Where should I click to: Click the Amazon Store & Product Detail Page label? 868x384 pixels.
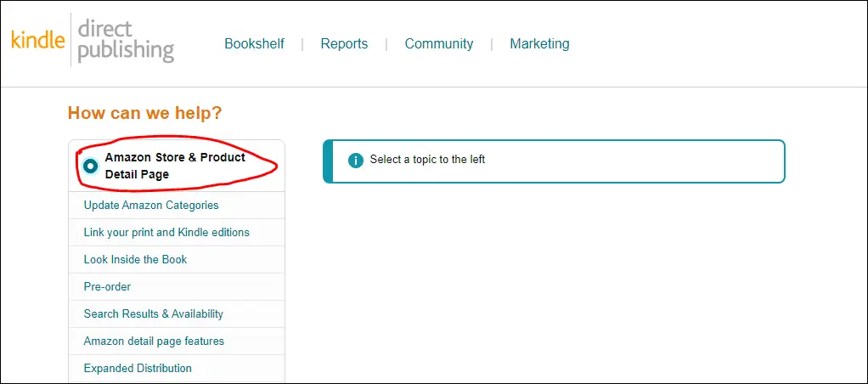[x=175, y=166]
